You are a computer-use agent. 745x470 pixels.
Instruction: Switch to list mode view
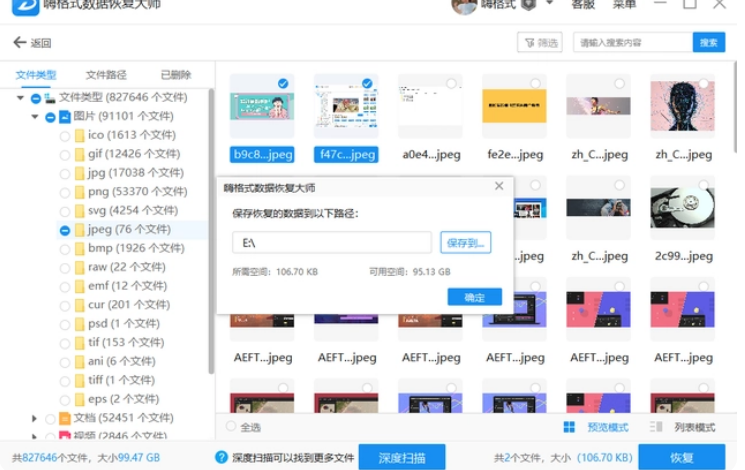click(x=695, y=427)
